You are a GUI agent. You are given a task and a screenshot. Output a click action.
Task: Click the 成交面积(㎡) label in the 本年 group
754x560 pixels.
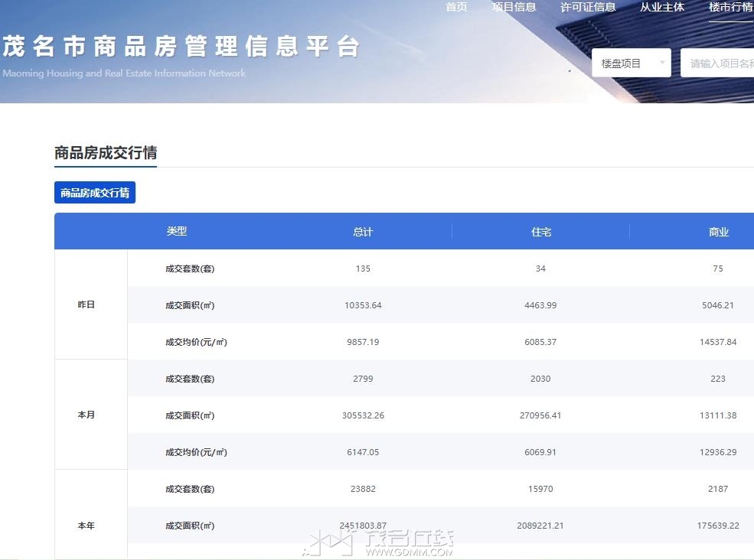coord(190,526)
